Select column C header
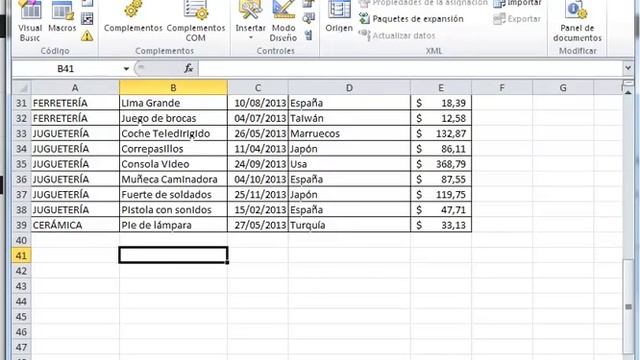 (x=258, y=88)
